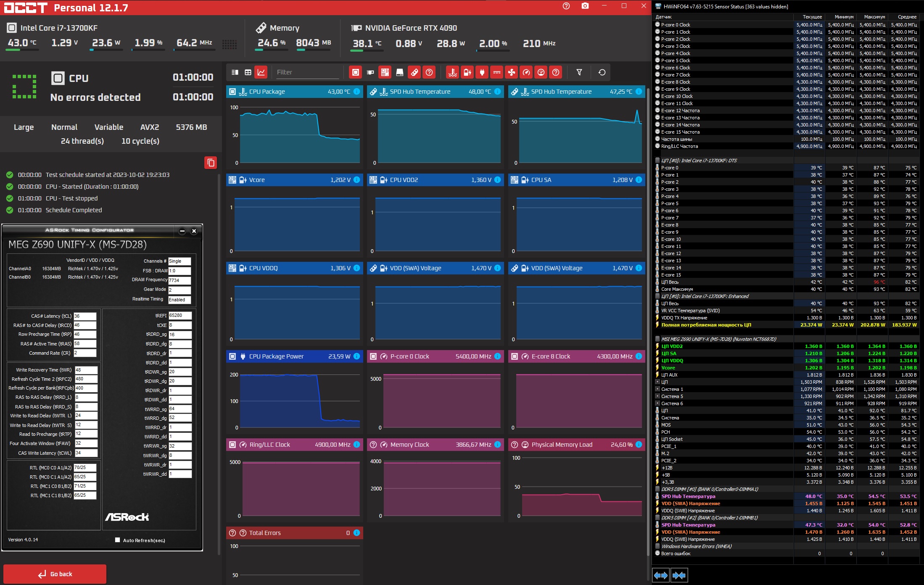Click the screenshot camera icon in OCCT
Viewport: 924px width, 585px height.
click(x=585, y=6)
